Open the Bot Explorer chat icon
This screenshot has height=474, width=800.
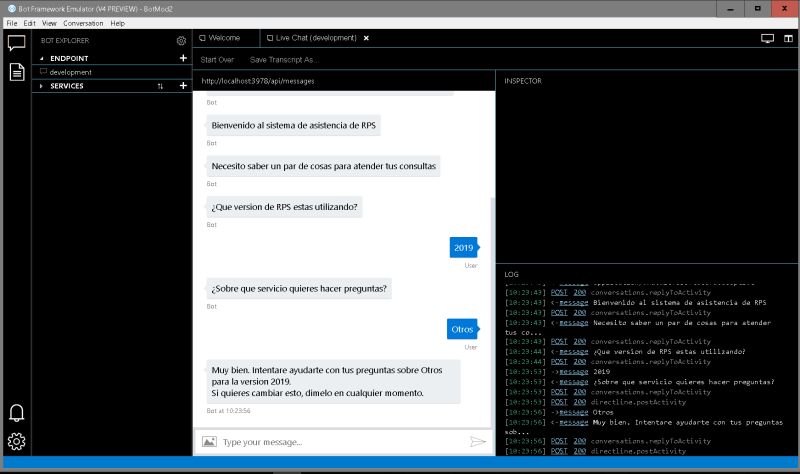tap(16, 43)
